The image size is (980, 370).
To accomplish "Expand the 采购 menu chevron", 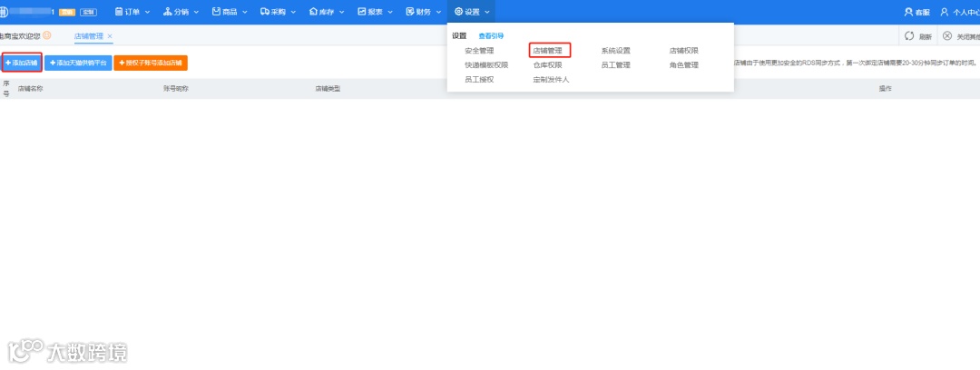I will pos(293,12).
